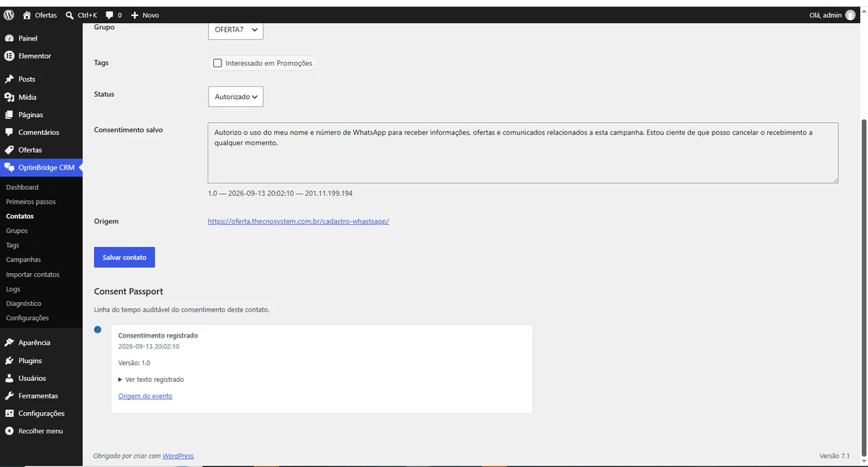Click the Configurações sliders icon in main menu
This screenshot has width=868, height=467.
[9, 414]
